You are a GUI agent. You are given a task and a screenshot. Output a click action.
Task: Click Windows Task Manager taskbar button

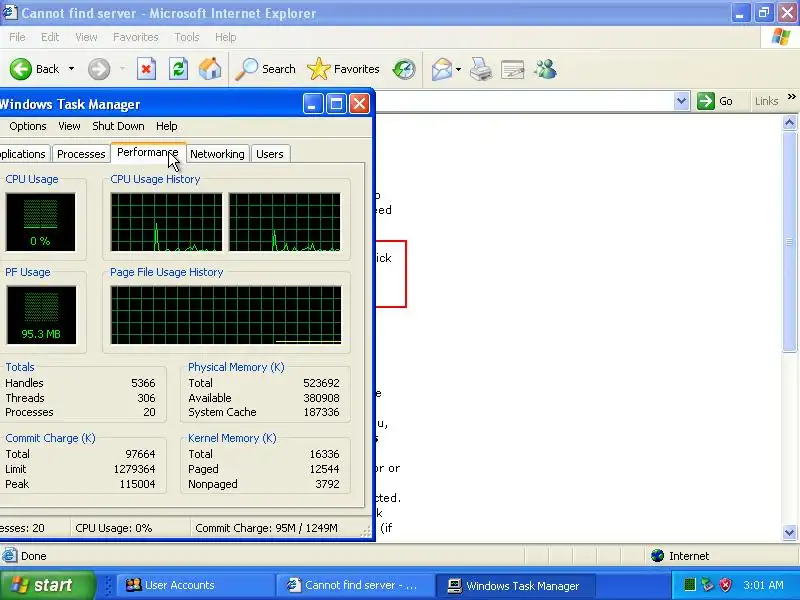tap(516, 585)
